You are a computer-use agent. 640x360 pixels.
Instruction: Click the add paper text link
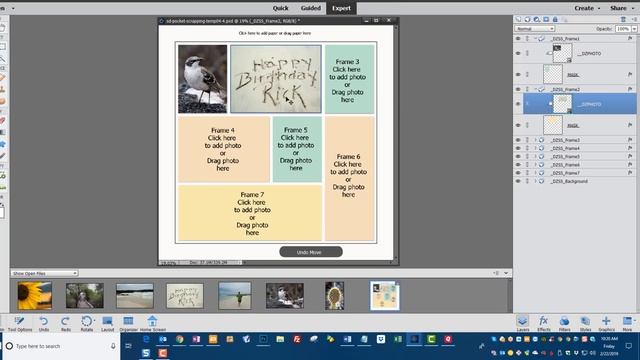pos(275,33)
